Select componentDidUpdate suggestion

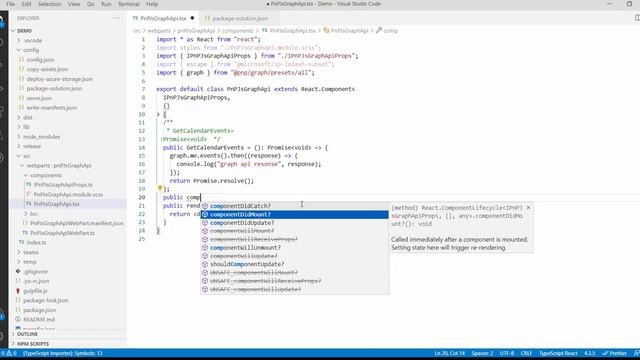pyautogui.click(x=294, y=223)
